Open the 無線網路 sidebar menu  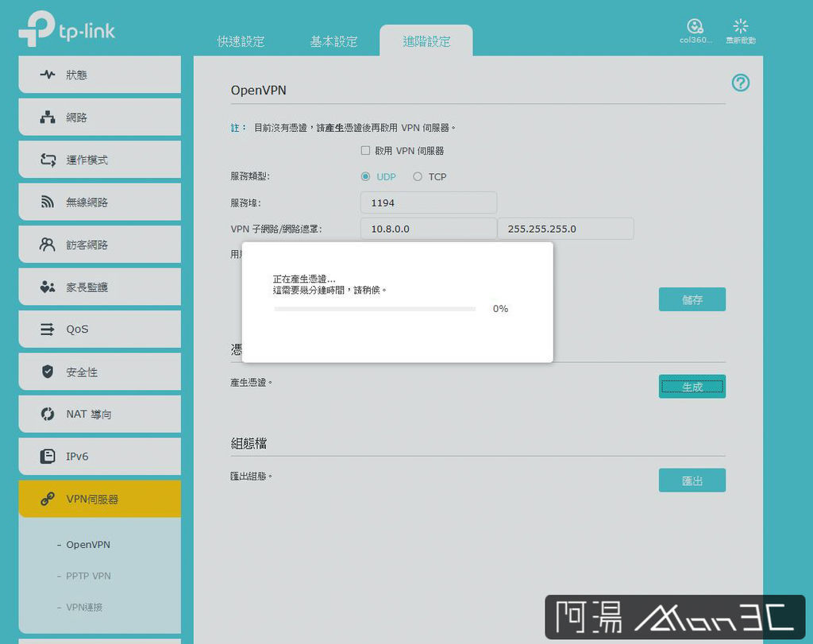(x=99, y=202)
